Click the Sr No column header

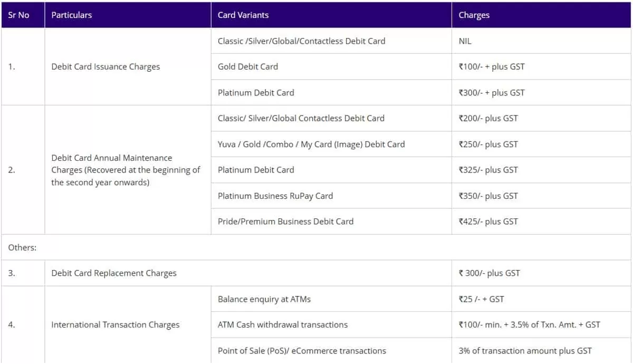click(x=19, y=15)
